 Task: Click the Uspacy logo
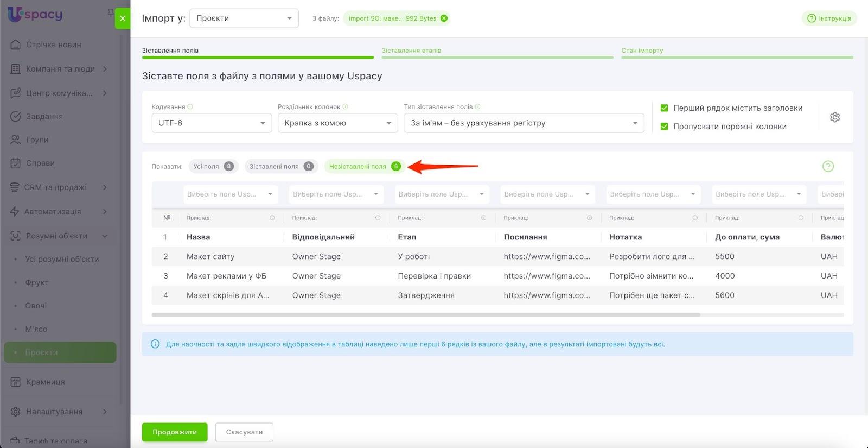tap(35, 15)
